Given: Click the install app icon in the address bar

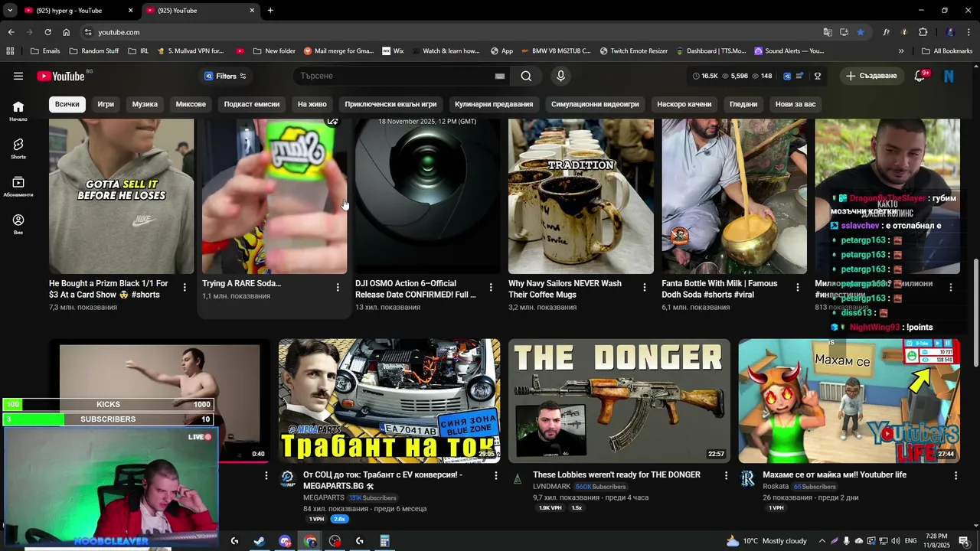Looking at the screenshot, I should (844, 32).
